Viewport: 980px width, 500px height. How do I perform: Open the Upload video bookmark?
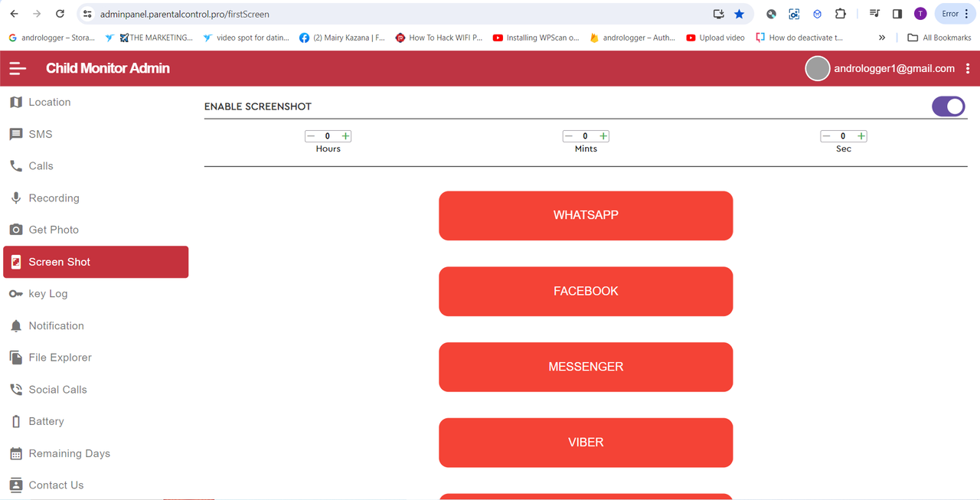[x=716, y=38]
